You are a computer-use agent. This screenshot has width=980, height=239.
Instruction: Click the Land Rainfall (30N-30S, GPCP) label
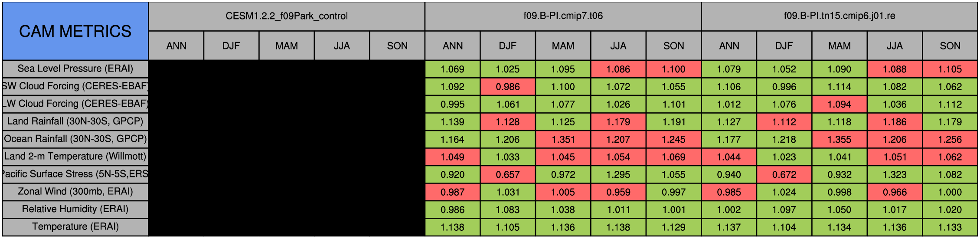pyautogui.click(x=75, y=121)
